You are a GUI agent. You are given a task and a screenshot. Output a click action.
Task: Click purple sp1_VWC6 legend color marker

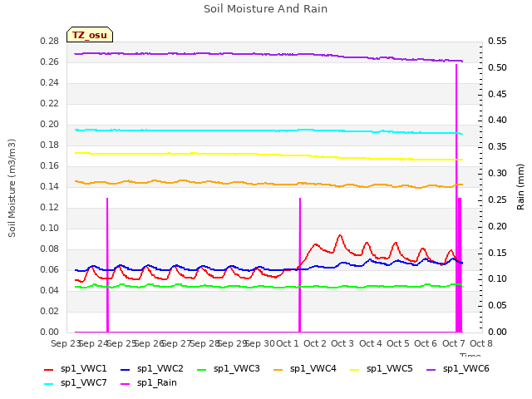[x=431, y=370]
